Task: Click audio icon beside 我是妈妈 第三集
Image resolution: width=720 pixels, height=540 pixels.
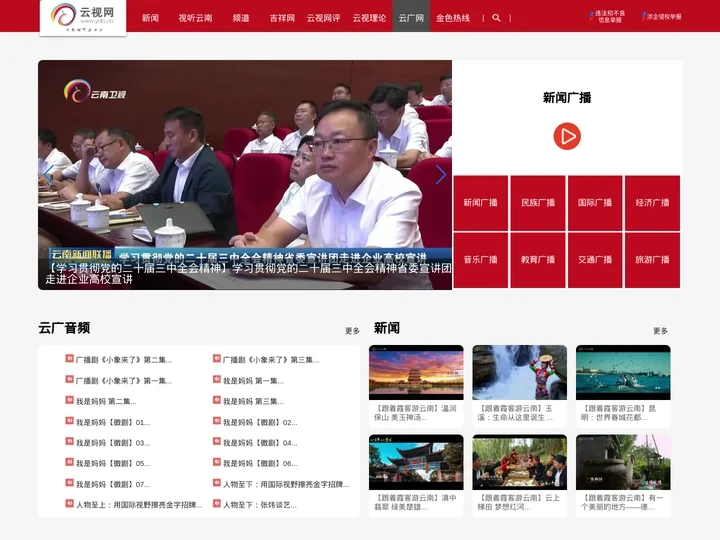Action: tap(217, 400)
